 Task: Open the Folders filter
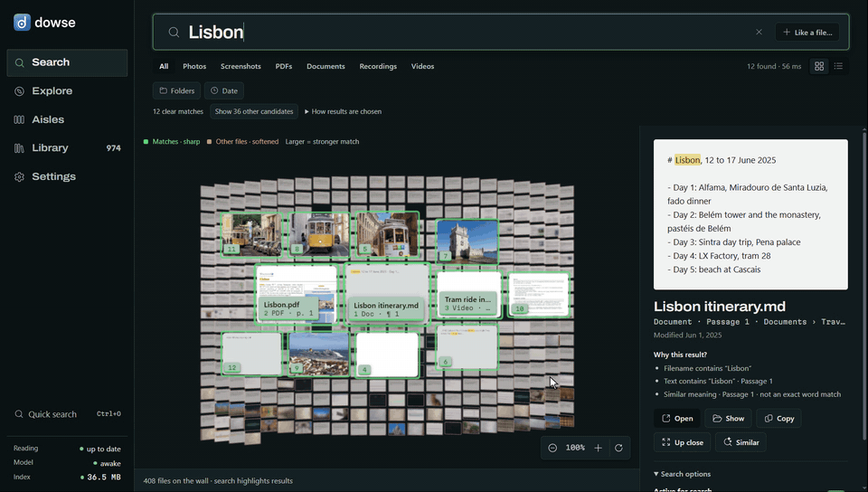pos(176,90)
